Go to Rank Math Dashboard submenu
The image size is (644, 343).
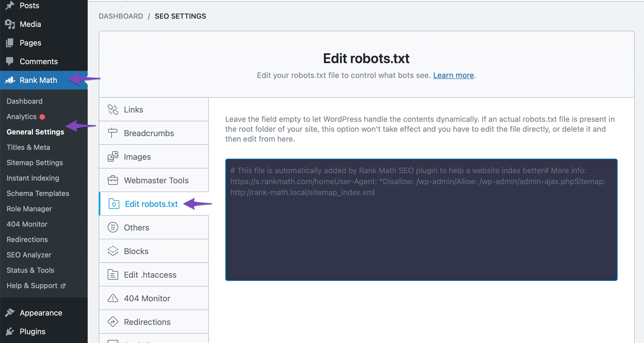coord(25,101)
